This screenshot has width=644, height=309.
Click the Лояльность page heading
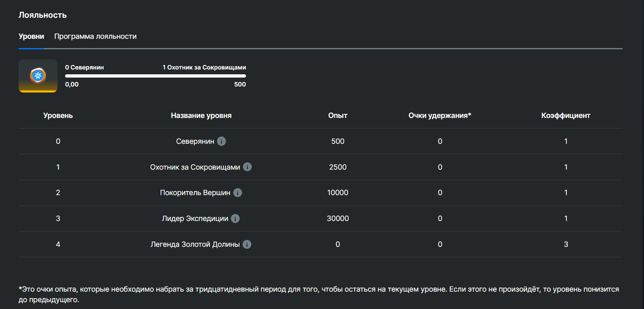click(x=42, y=15)
